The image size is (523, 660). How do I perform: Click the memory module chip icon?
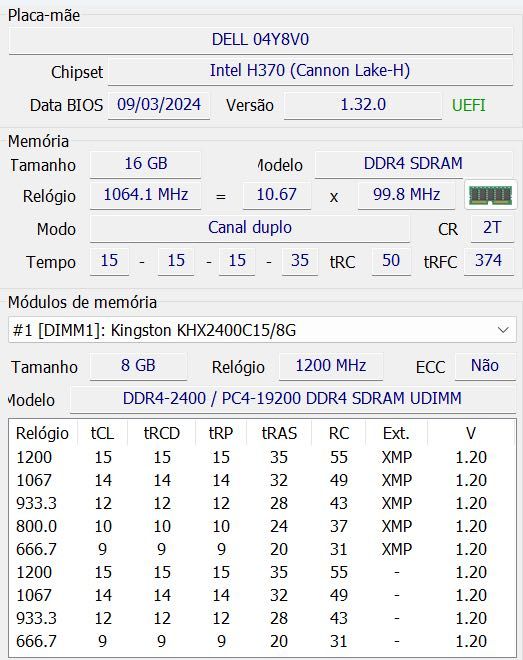tap(491, 194)
